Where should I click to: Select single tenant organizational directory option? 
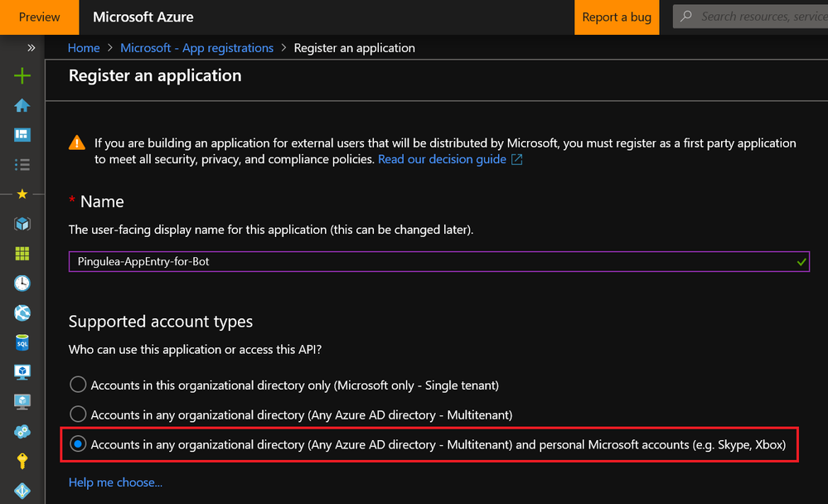coord(78,385)
